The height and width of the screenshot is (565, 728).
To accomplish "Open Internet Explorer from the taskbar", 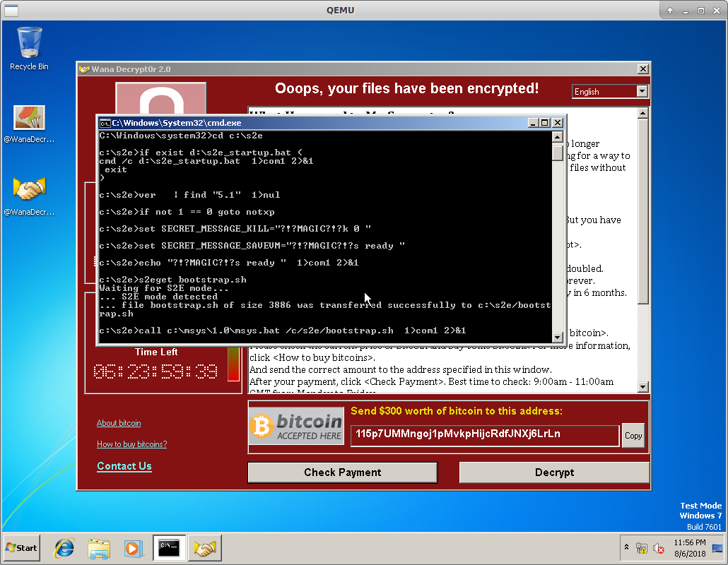I will [x=64, y=548].
